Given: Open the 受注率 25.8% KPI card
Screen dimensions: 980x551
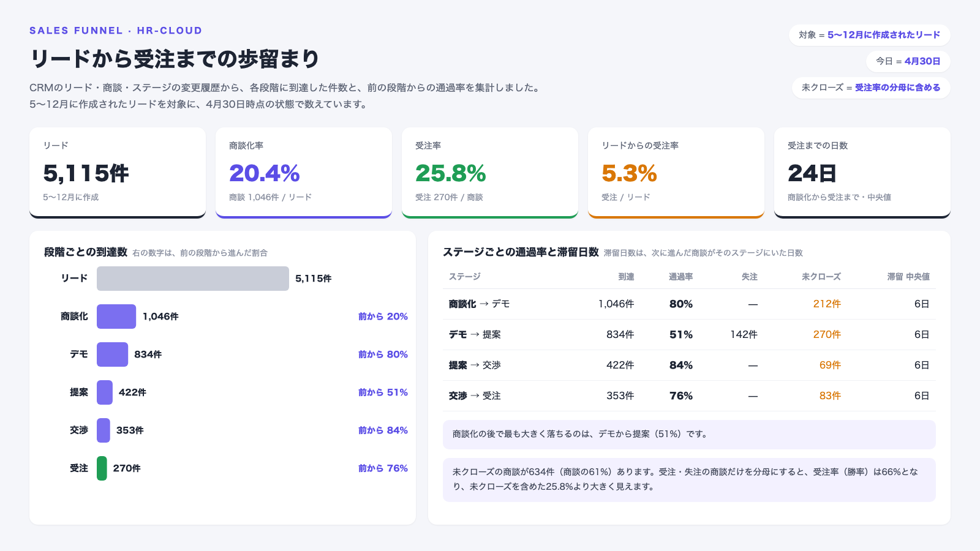Looking at the screenshot, I should click(x=490, y=173).
